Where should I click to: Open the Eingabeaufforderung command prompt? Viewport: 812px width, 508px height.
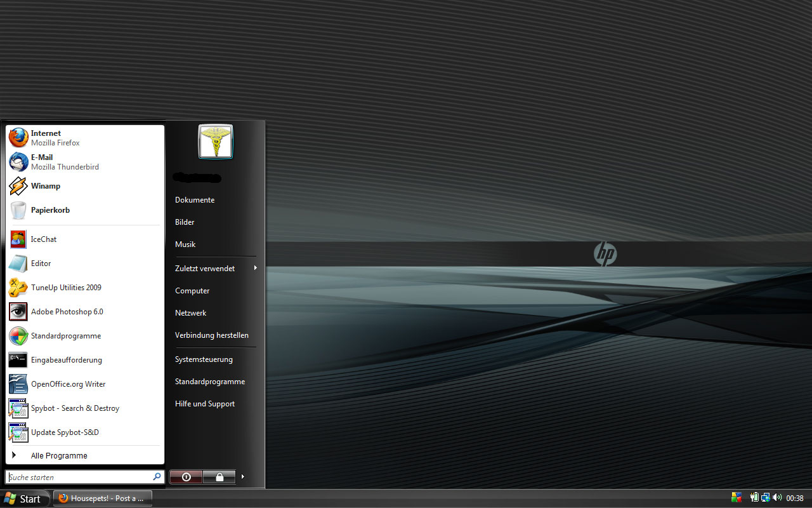(x=85, y=360)
